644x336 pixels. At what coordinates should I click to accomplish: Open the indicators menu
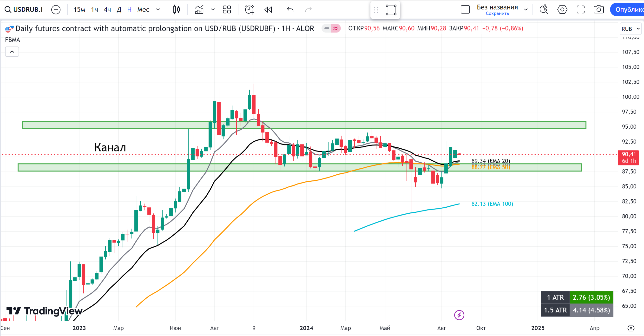click(199, 10)
